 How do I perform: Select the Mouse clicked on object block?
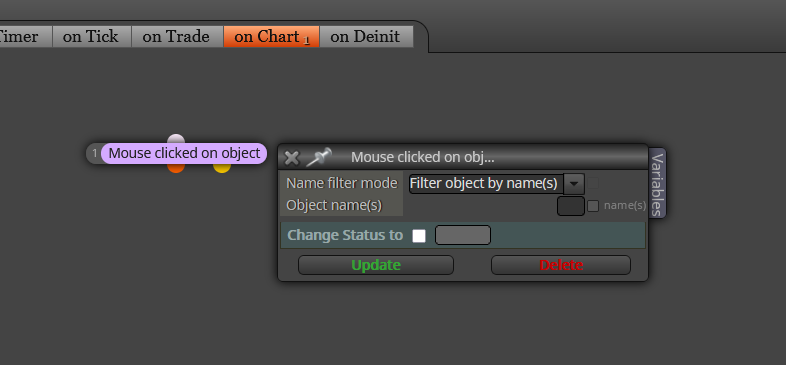coord(184,153)
